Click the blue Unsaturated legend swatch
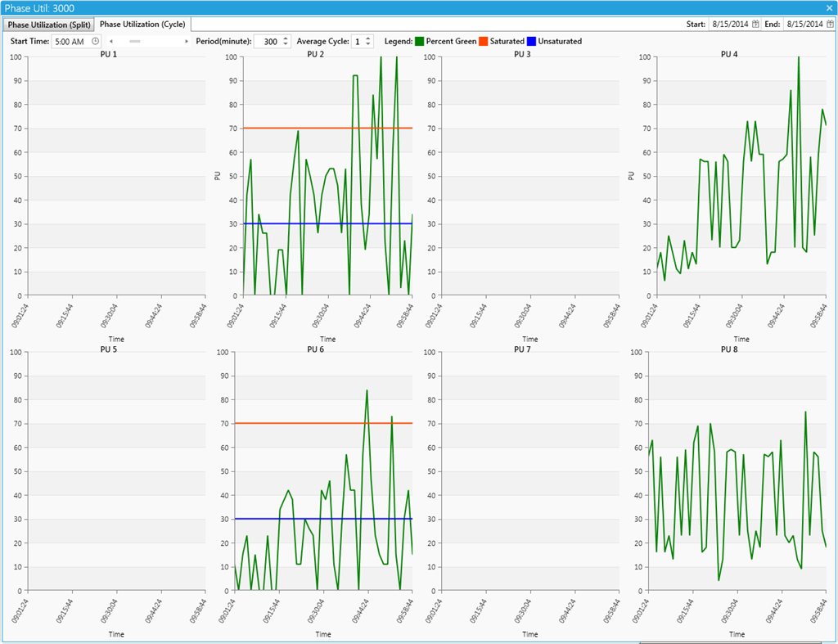Viewport: 838px width, 644px height. tap(531, 41)
